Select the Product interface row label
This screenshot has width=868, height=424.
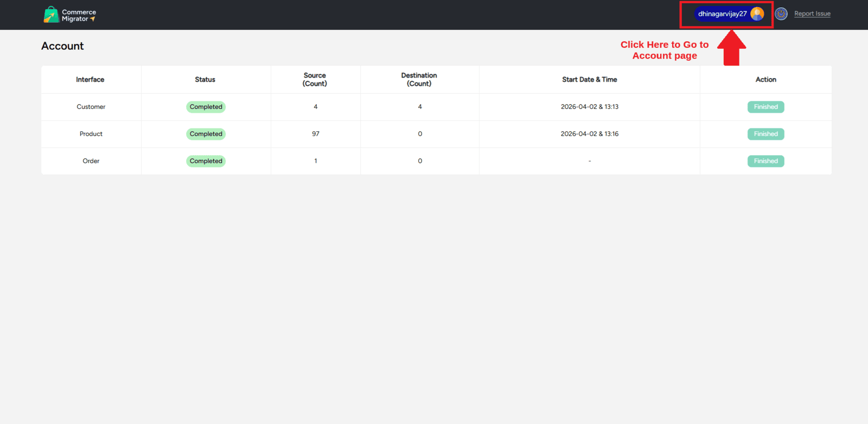pyautogui.click(x=91, y=134)
